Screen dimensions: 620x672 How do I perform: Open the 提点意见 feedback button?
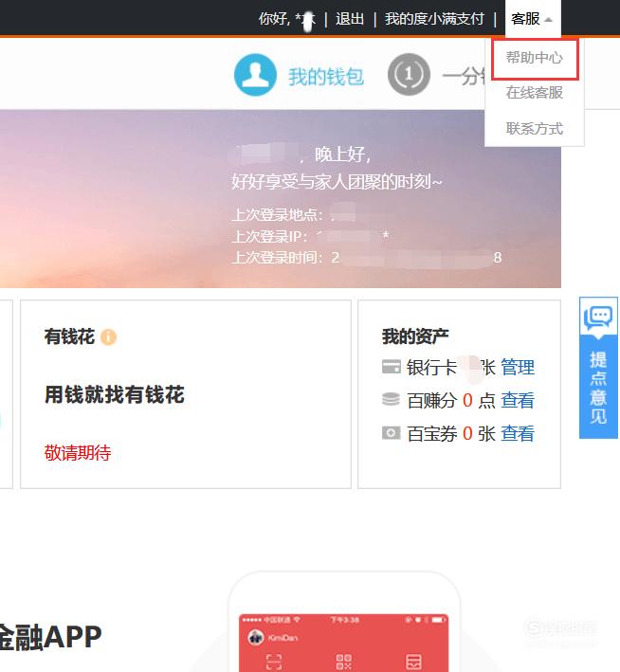coord(598,387)
